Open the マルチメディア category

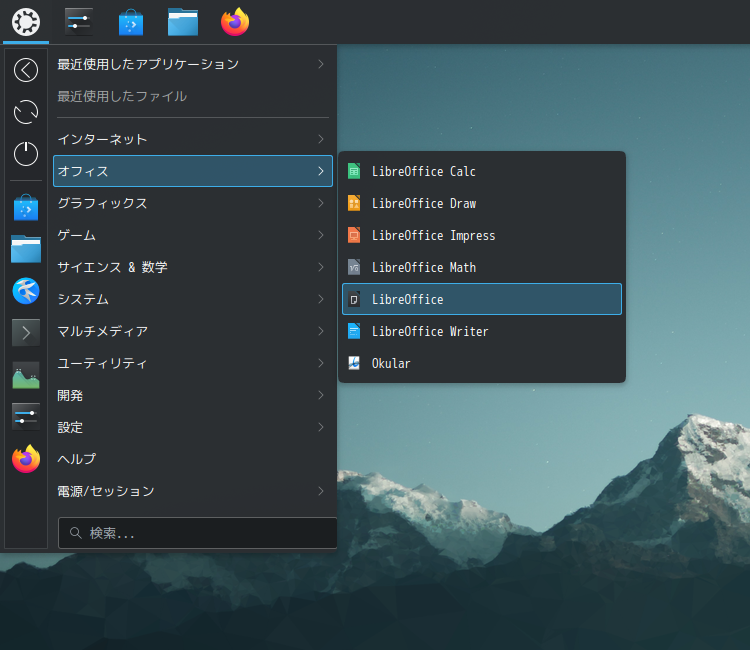[193, 331]
